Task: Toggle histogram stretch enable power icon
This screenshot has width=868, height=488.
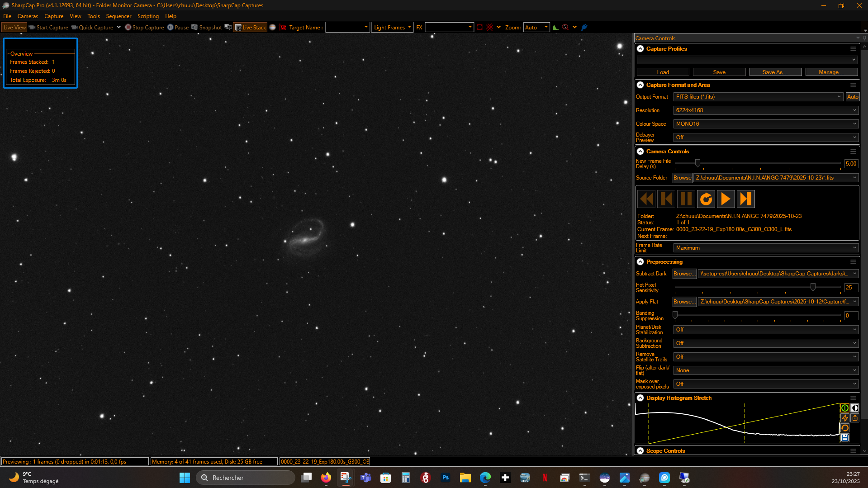Action: tap(844, 408)
